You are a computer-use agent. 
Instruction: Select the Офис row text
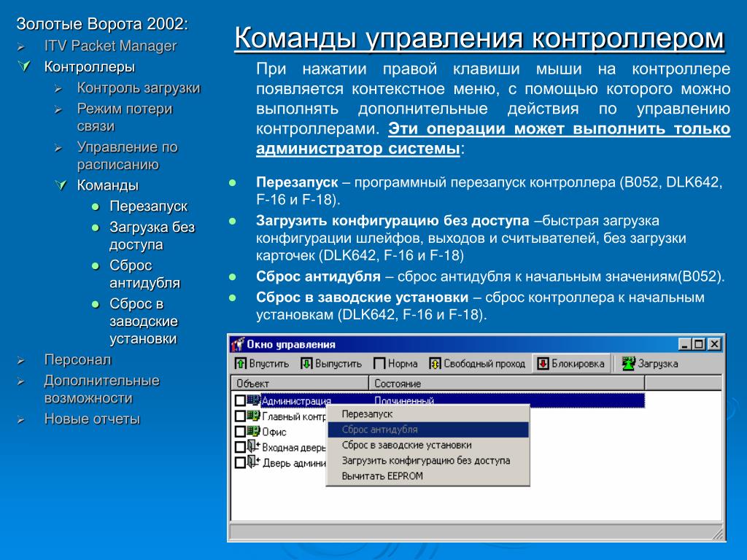click(x=274, y=432)
